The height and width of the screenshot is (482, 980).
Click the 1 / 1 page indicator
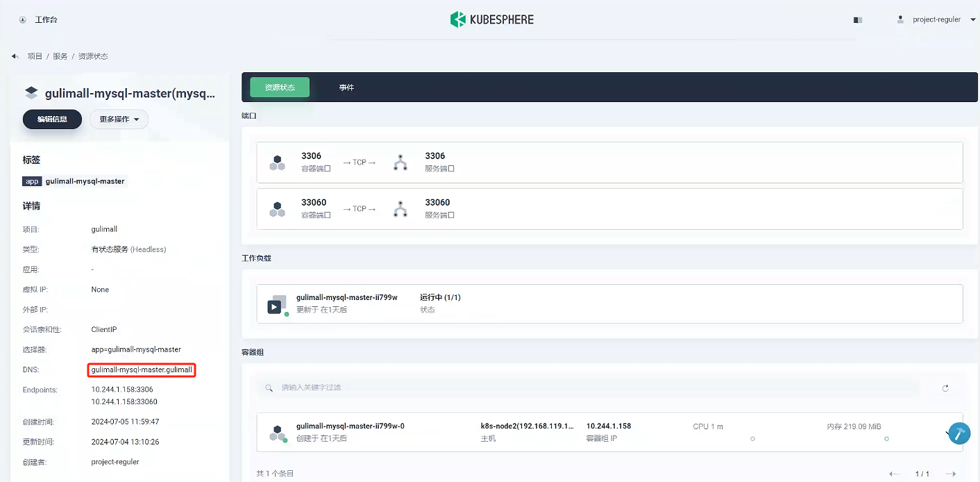point(922,474)
